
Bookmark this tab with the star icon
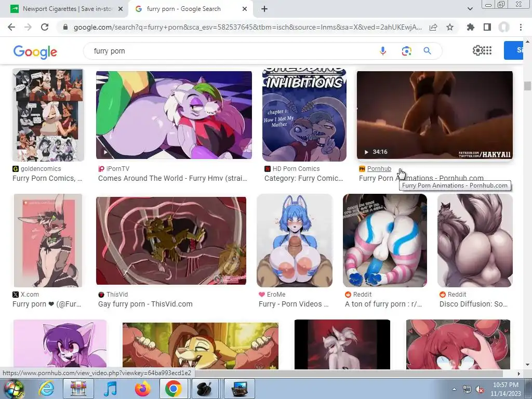pos(450,27)
